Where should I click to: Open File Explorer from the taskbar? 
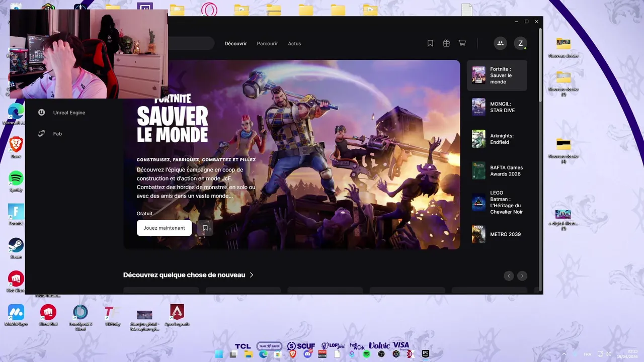(x=249, y=354)
